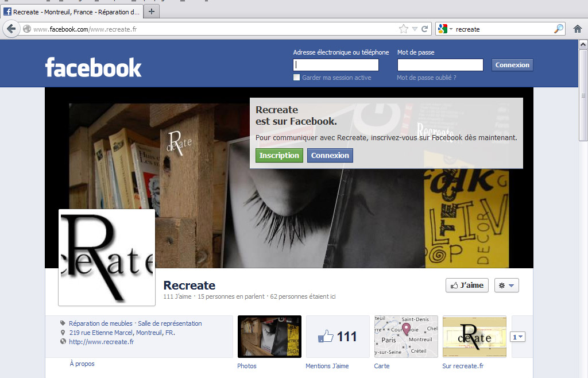The width and height of the screenshot is (588, 378).
Task: Click the Sur recreate.fr label link
Action: point(463,366)
